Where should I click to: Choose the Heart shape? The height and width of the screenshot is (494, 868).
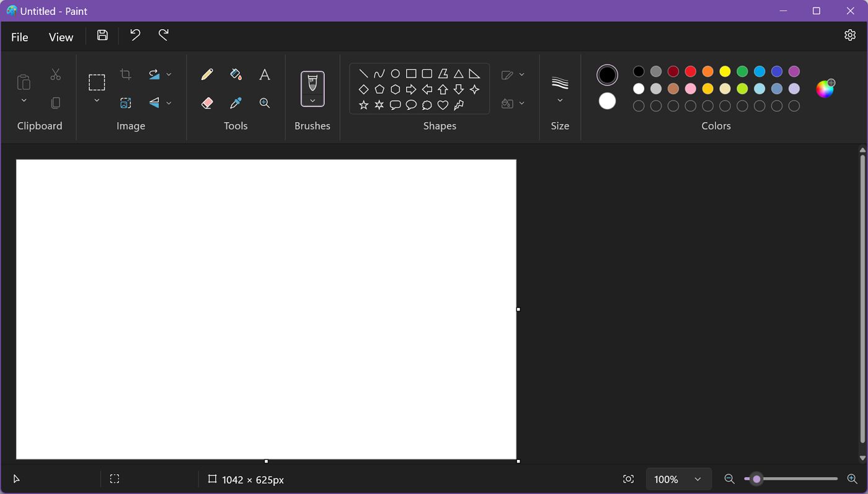click(x=443, y=105)
